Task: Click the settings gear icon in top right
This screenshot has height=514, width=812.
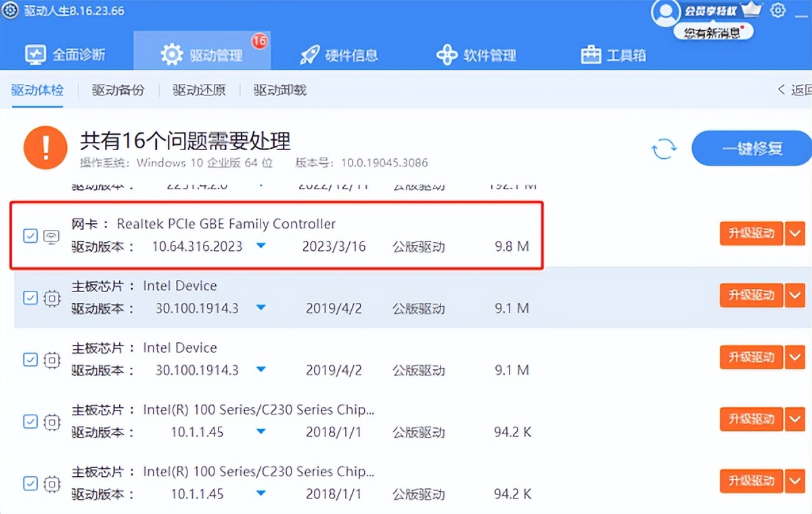Action: point(779,10)
